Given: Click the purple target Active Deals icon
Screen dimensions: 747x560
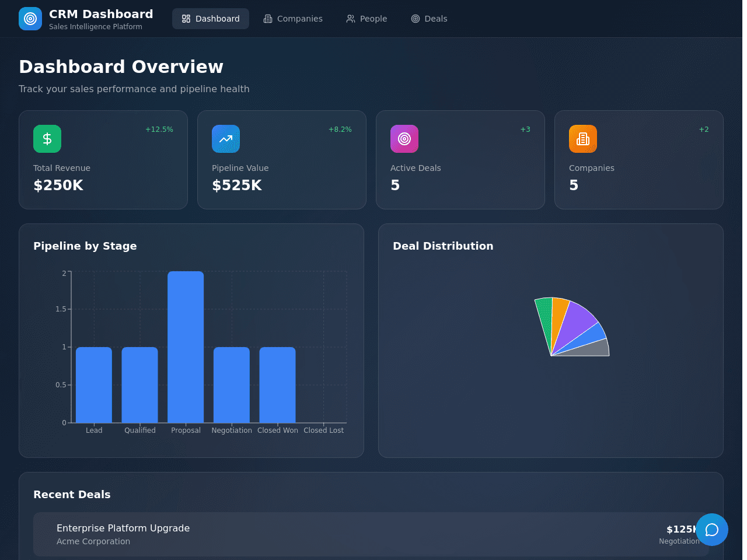Looking at the screenshot, I should coord(404,139).
